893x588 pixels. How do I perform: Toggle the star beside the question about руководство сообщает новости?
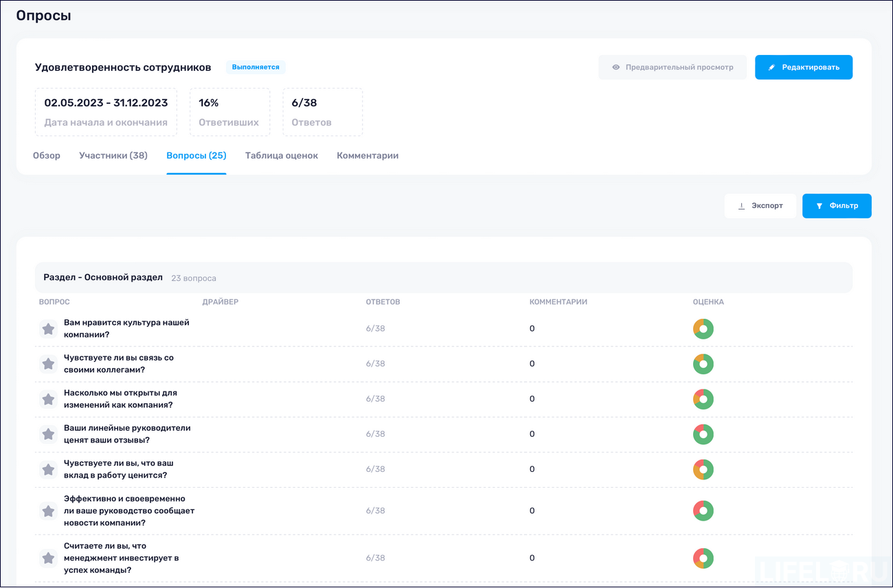click(x=47, y=510)
